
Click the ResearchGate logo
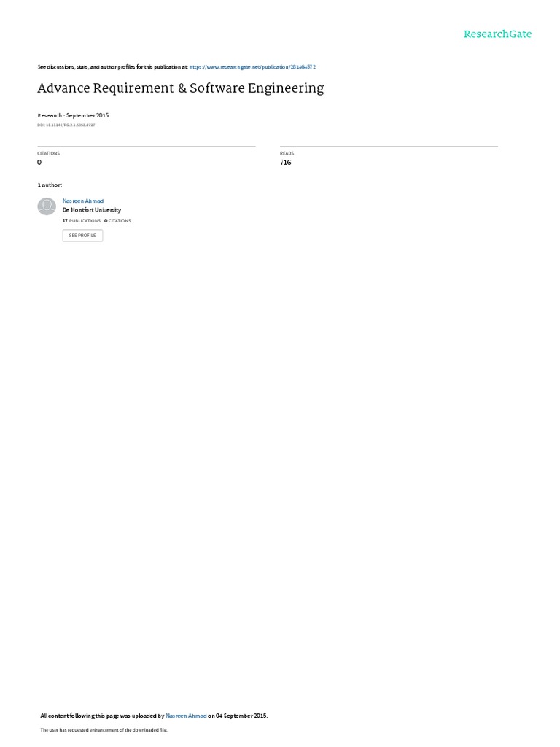coord(497,34)
